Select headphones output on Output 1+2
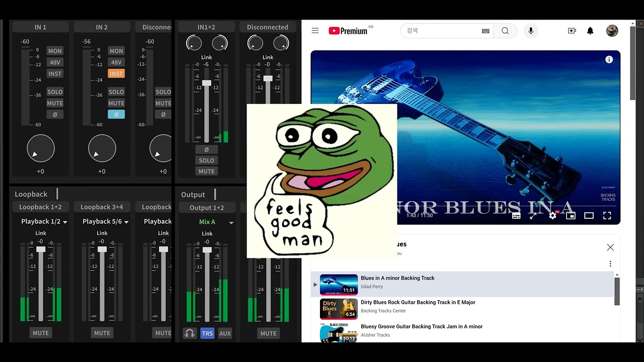This screenshot has width=644, height=362. [x=190, y=333]
